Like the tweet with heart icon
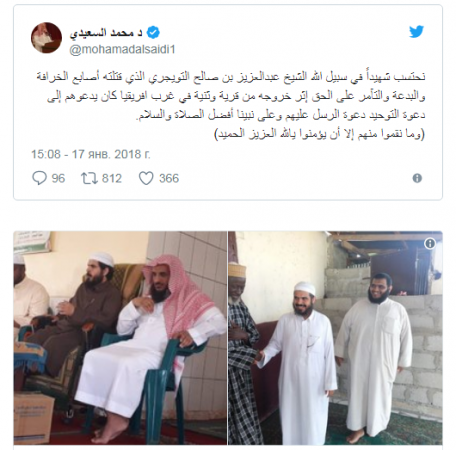This screenshot has height=450, width=456. 146,178
